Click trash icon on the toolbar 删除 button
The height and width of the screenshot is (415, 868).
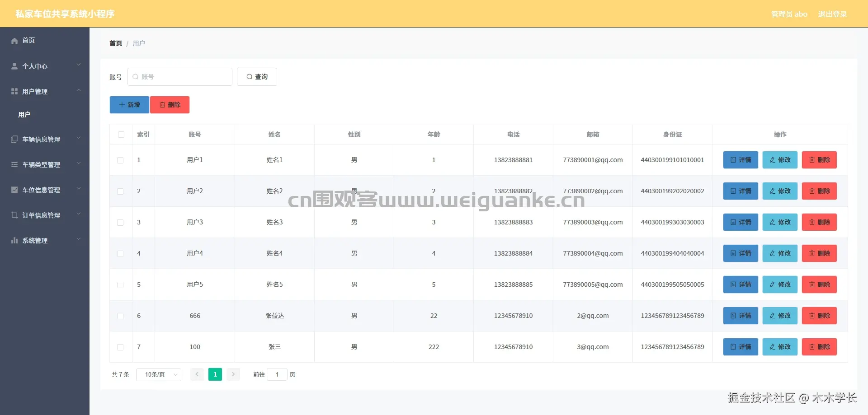[162, 105]
